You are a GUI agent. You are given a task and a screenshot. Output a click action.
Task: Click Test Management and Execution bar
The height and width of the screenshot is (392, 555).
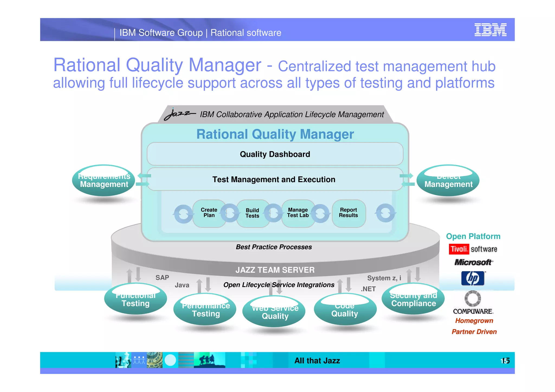coord(274,179)
